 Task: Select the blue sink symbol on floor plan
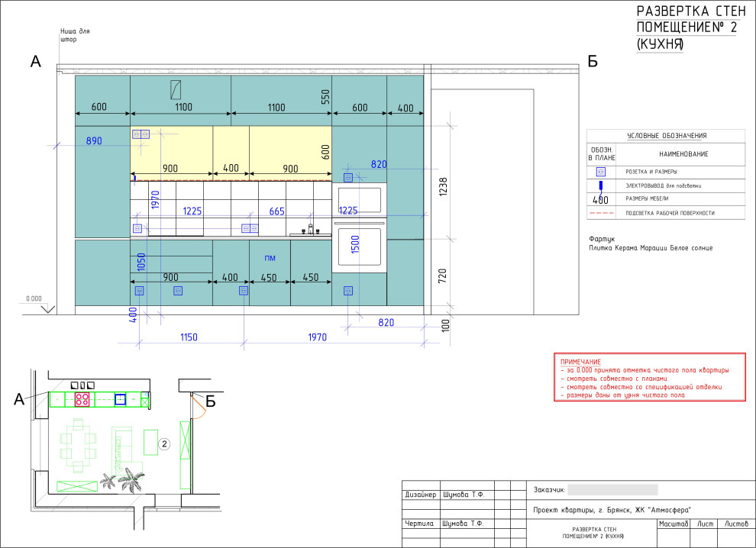(x=120, y=398)
